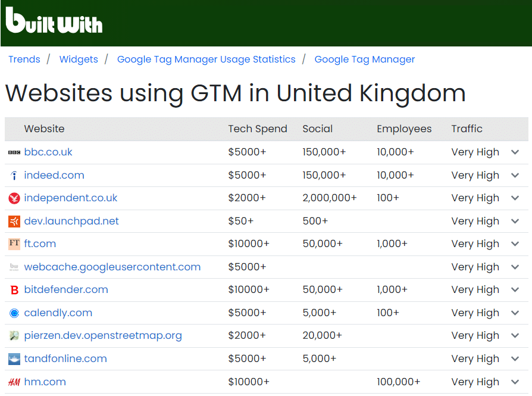Open the bbc.co.uk link
Screen dimensions: 532x396
[x=48, y=152]
